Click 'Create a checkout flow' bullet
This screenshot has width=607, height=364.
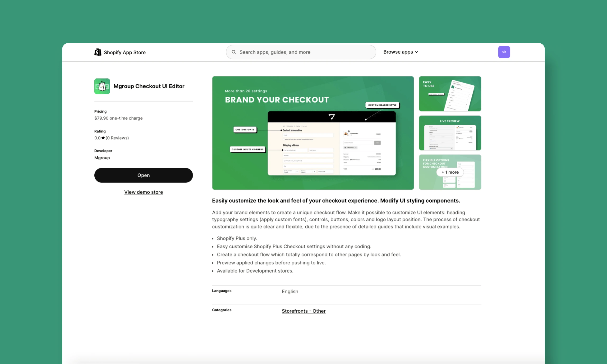click(309, 255)
